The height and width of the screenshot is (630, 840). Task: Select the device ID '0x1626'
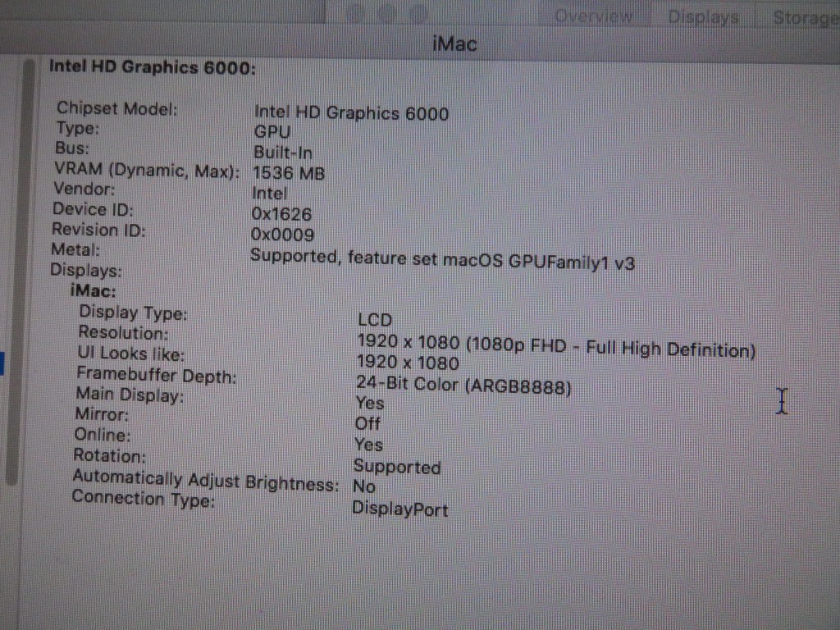coord(281,214)
